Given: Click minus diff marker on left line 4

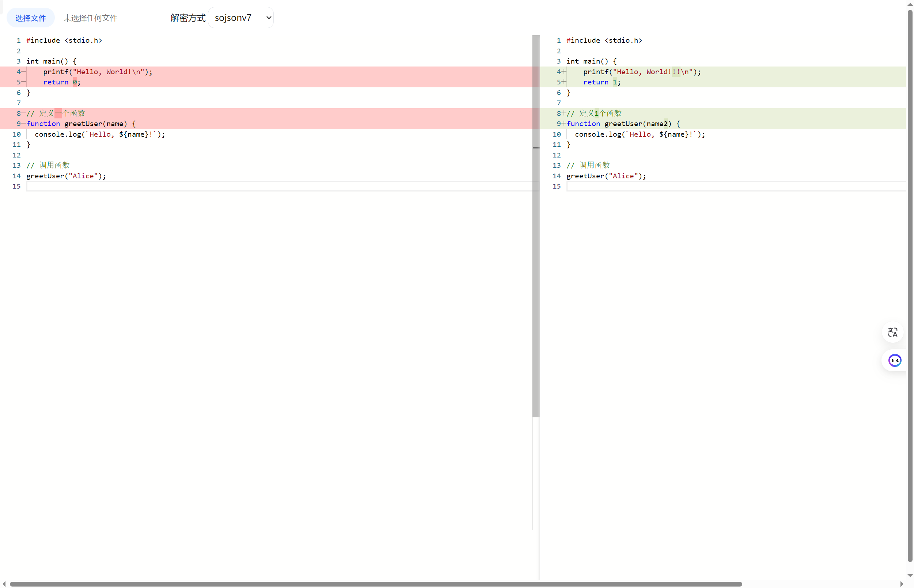Looking at the screenshot, I should [x=24, y=72].
